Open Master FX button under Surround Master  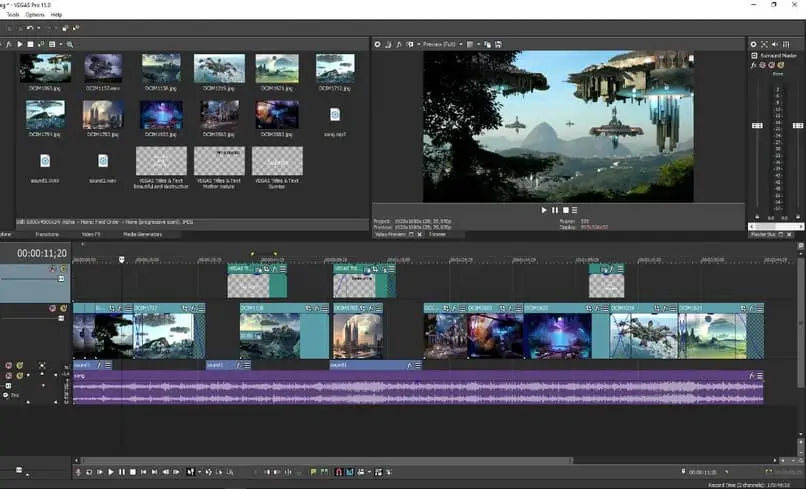pyautogui.click(x=753, y=65)
